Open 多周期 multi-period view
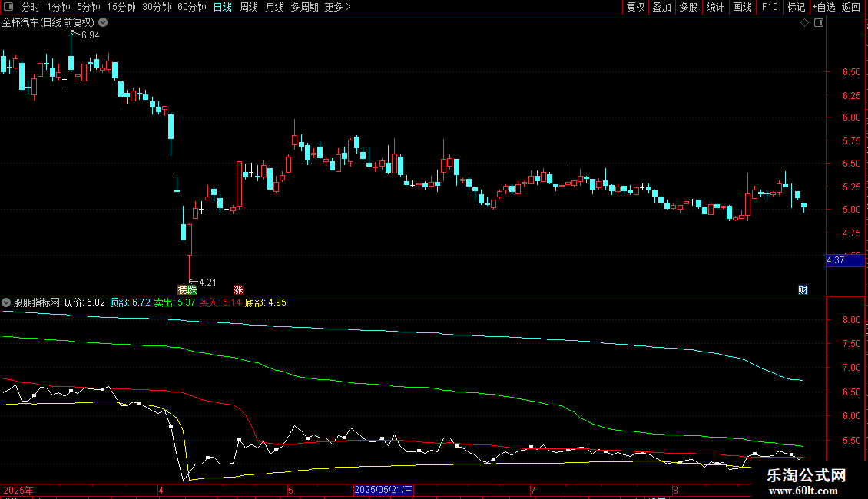This screenshot has width=868, height=499. [304, 7]
